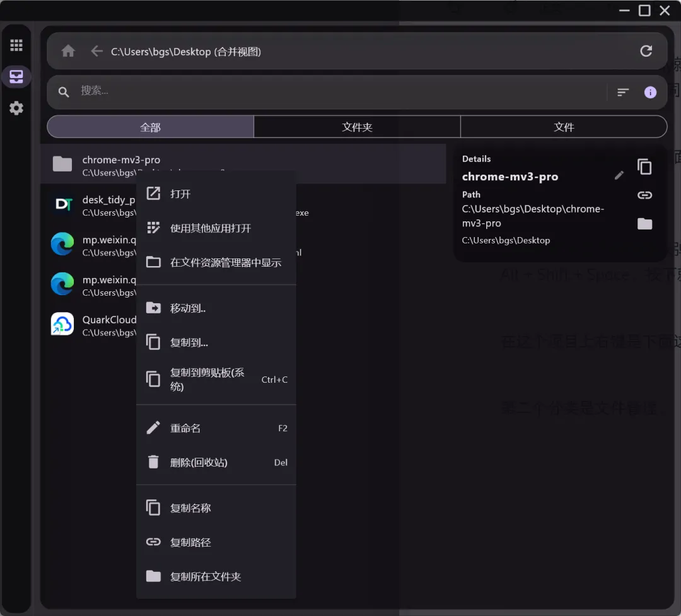Switch to the 文件 tab
The height and width of the screenshot is (616, 681).
point(564,127)
